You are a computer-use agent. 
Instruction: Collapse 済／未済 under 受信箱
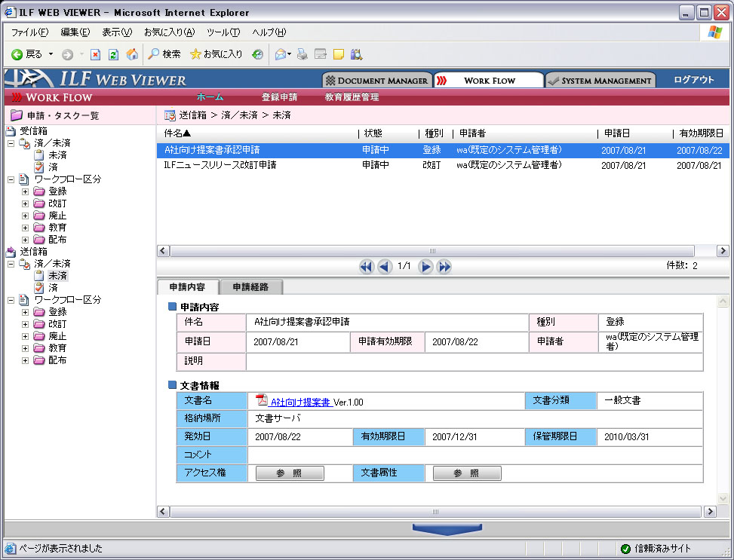11,143
